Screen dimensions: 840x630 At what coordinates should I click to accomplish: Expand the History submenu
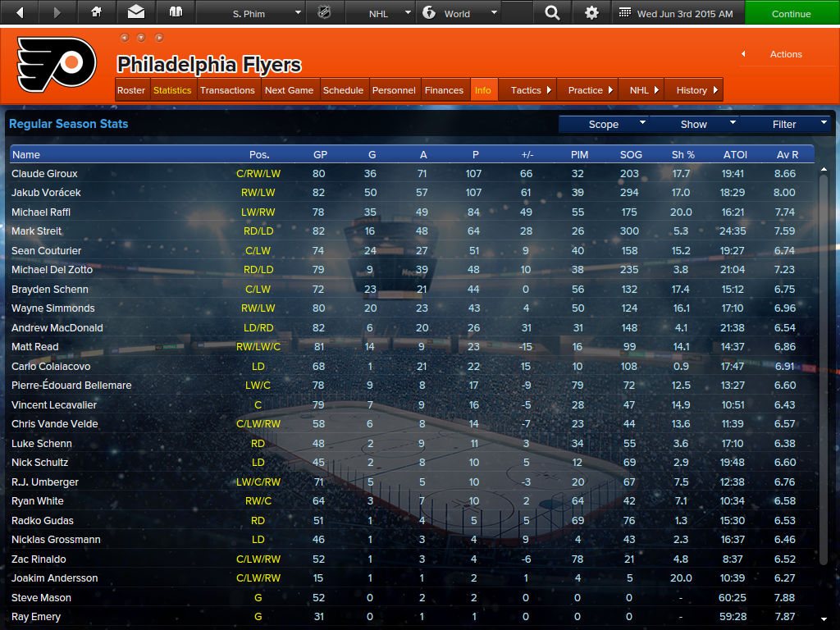click(694, 90)
